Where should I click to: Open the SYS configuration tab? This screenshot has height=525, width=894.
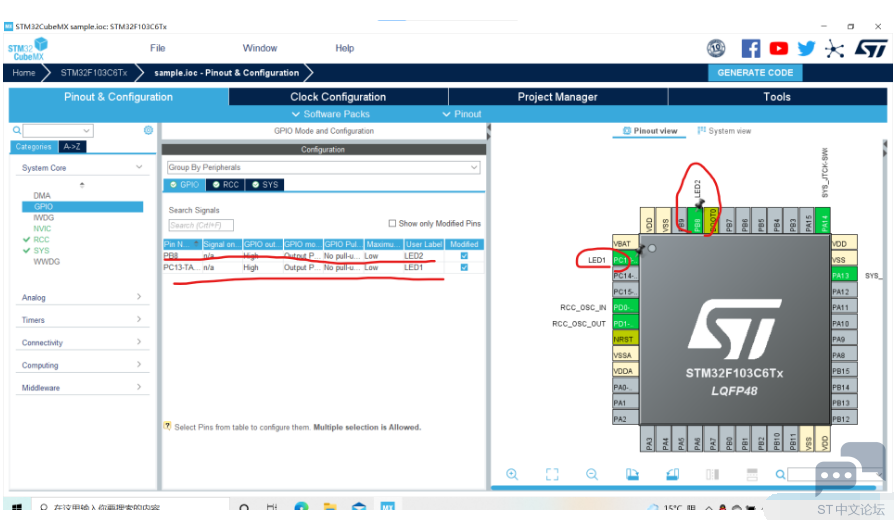(x=265, y=185)
